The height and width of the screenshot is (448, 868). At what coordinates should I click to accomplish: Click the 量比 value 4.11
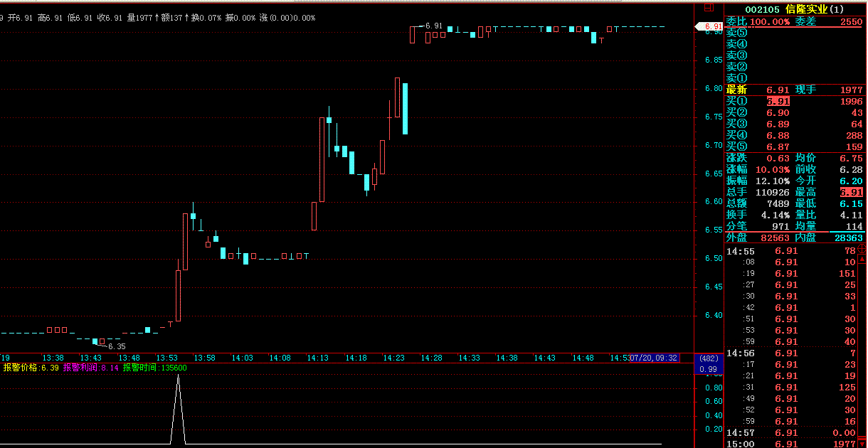[851, 215]
